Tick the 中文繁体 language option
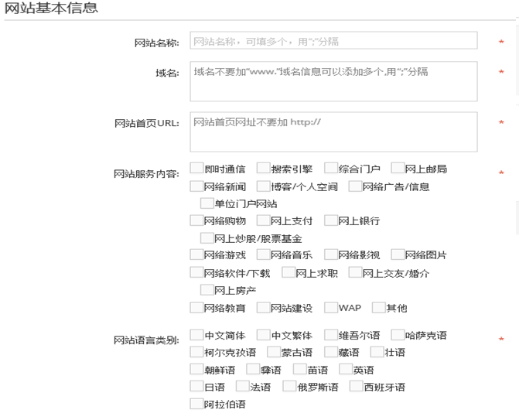This screenshot has height=420, width=519. click(x=264, y=336)
